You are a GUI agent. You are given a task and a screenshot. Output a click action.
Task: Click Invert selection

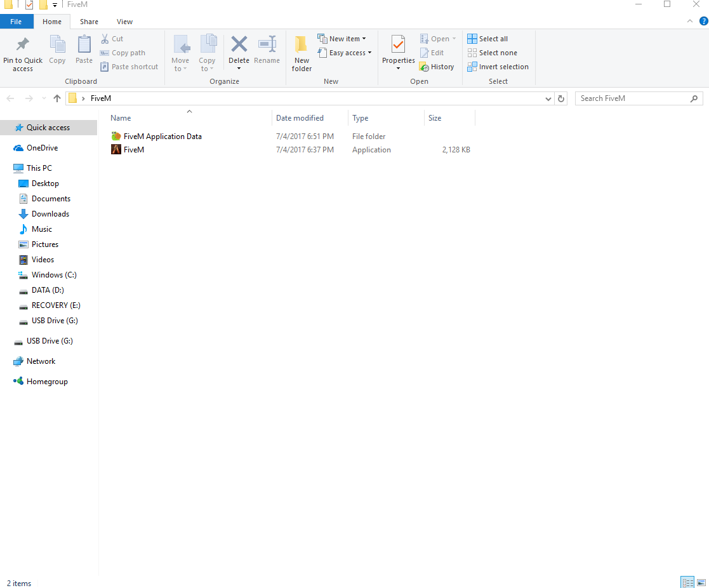click(x=498, y=67)
